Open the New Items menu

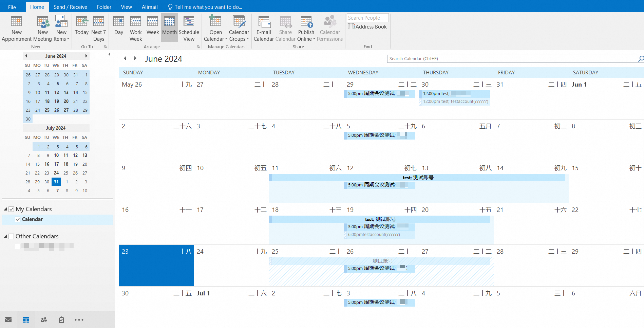click(x=61, y=29)
